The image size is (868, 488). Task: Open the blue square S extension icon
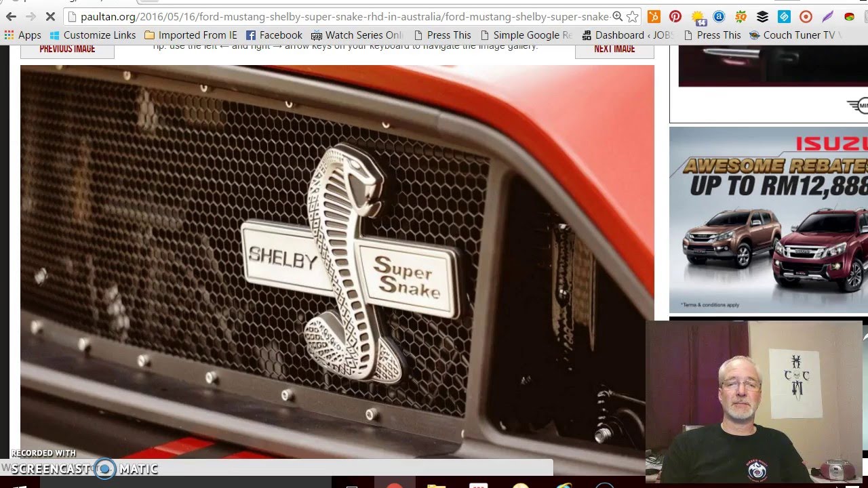[784, 16]
